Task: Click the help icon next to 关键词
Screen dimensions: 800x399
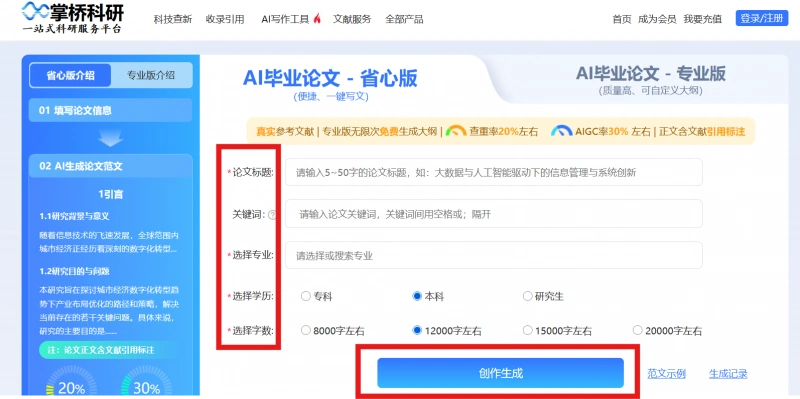Action: 271,215
